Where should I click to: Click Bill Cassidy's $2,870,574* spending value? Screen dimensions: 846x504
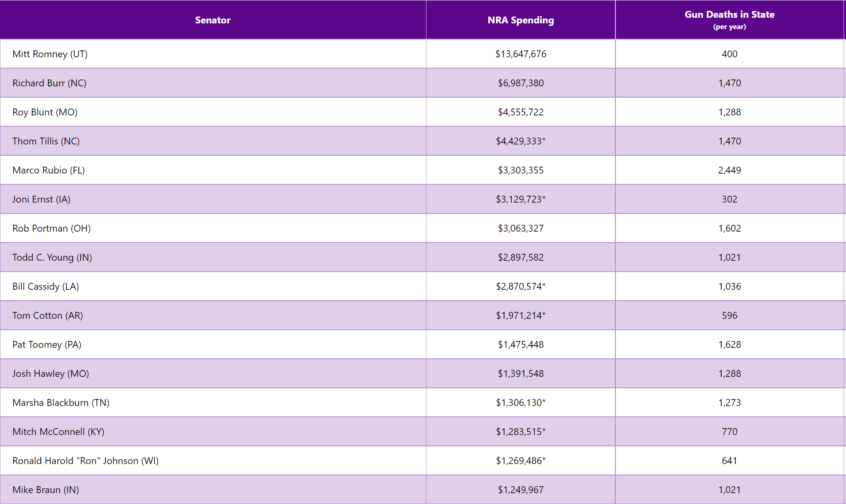521,287
